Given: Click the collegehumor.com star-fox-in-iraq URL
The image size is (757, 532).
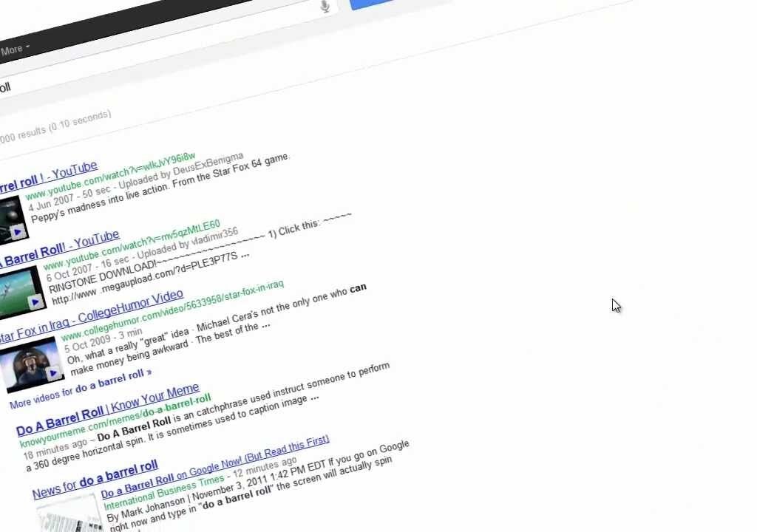Looking at the screenshot, I should (x=172, y=311).
